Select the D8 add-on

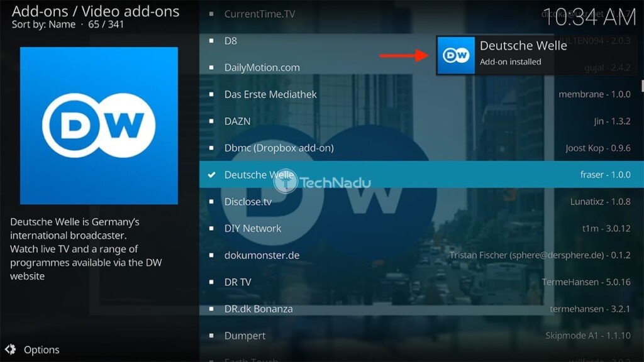coord(421,41)
